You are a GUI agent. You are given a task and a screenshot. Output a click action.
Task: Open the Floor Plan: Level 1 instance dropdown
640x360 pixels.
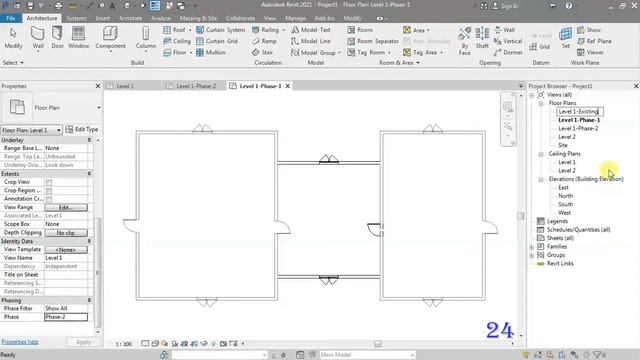pyautogui.click(x=31, y=130)
